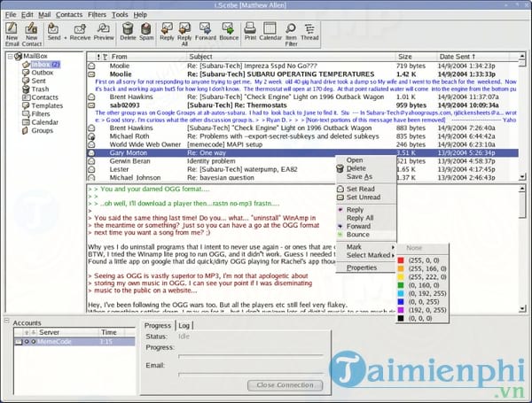Collapse the MailBox tree node
532x403 pixels.
[x=11, y=56]
